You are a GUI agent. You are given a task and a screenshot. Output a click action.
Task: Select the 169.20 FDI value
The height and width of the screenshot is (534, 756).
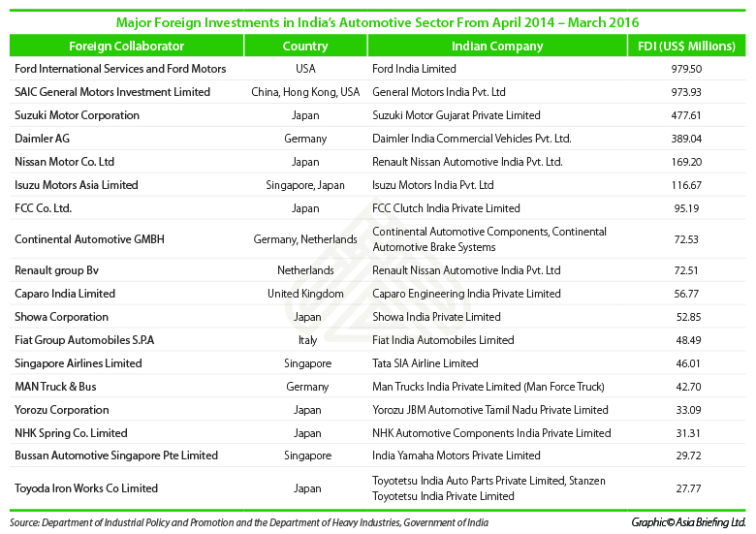click(686, 162)
